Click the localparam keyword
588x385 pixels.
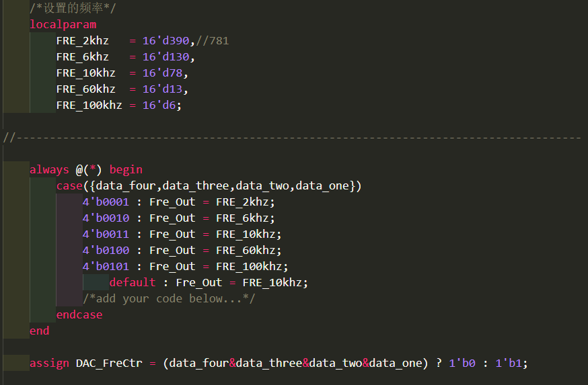click(x=63, y=25)
